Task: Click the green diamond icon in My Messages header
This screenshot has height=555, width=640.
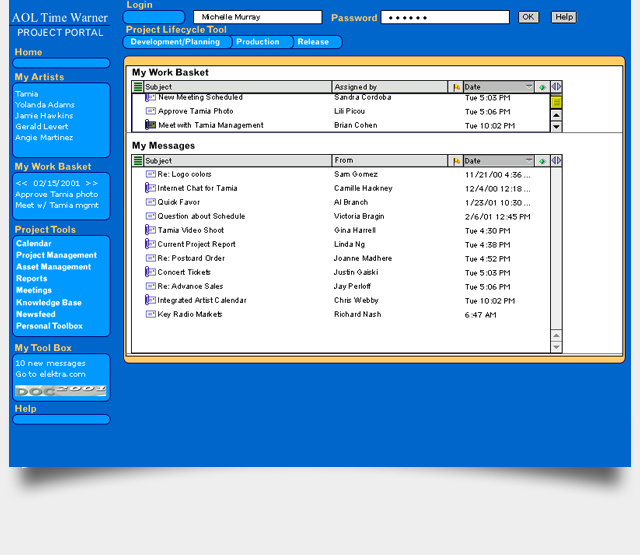Action: click(x=542, y=161)
